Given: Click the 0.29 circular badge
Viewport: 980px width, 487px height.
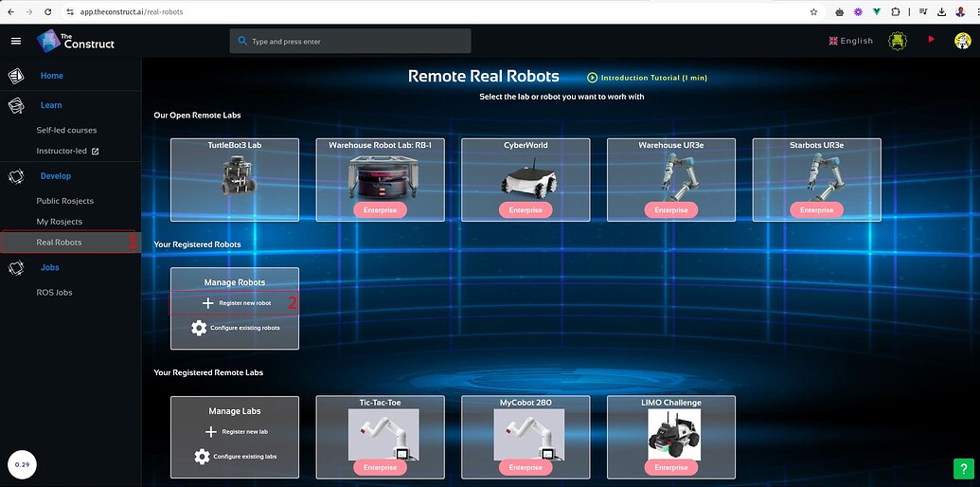Looking at the screenshot, I should pyautogui.click(x=22, y=465).
